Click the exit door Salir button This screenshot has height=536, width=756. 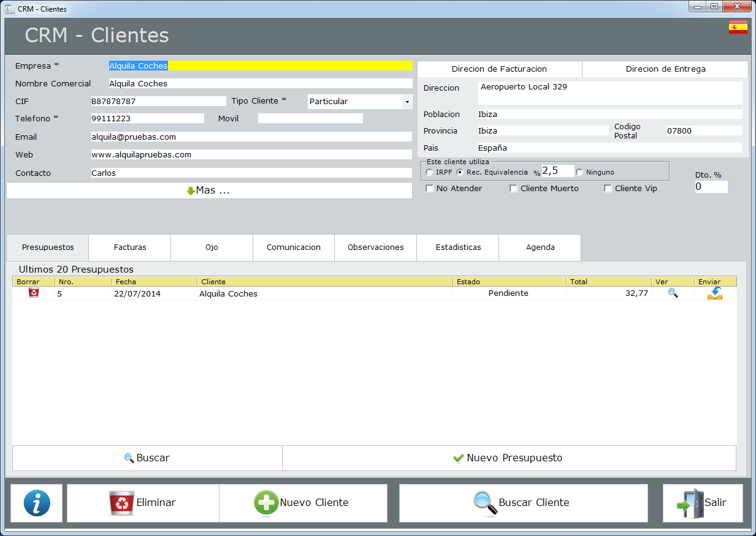tap(702, 503)
